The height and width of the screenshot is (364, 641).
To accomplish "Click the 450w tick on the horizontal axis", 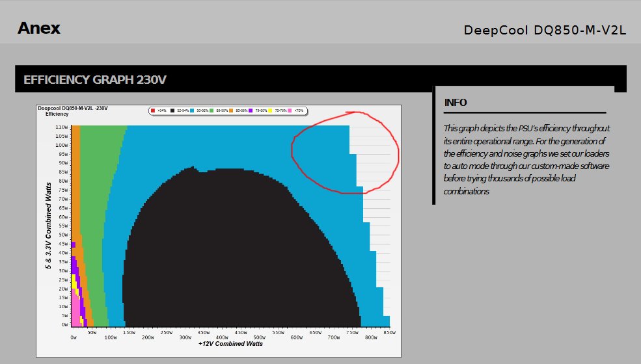I will click(x=241, y=333).
